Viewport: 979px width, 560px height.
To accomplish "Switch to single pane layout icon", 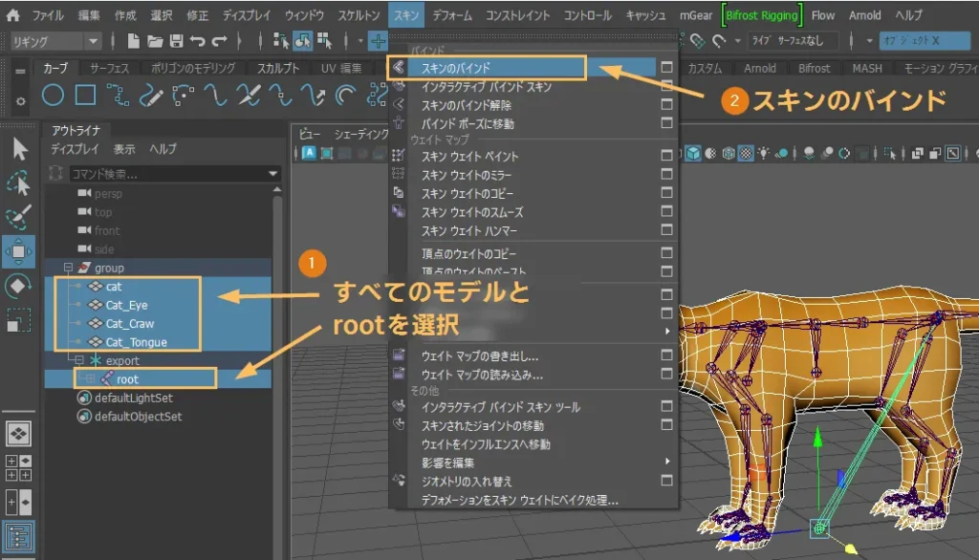I will tap(19, 434).
